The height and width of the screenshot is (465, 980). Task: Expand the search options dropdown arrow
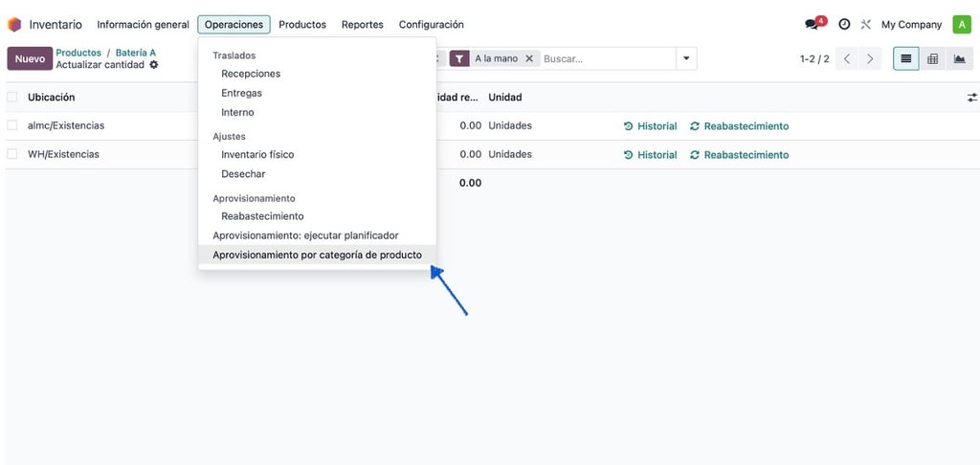coord(686,58)
